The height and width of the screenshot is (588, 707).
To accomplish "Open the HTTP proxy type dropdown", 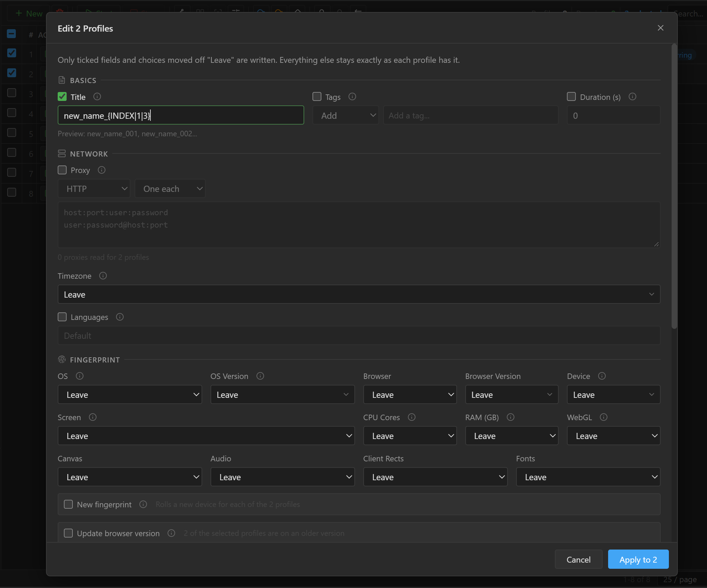I will click(94, 188).
